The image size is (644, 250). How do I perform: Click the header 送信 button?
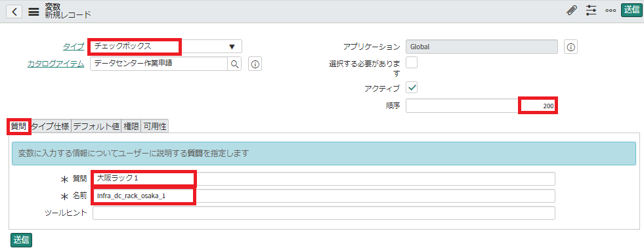[x=632, y=10]
